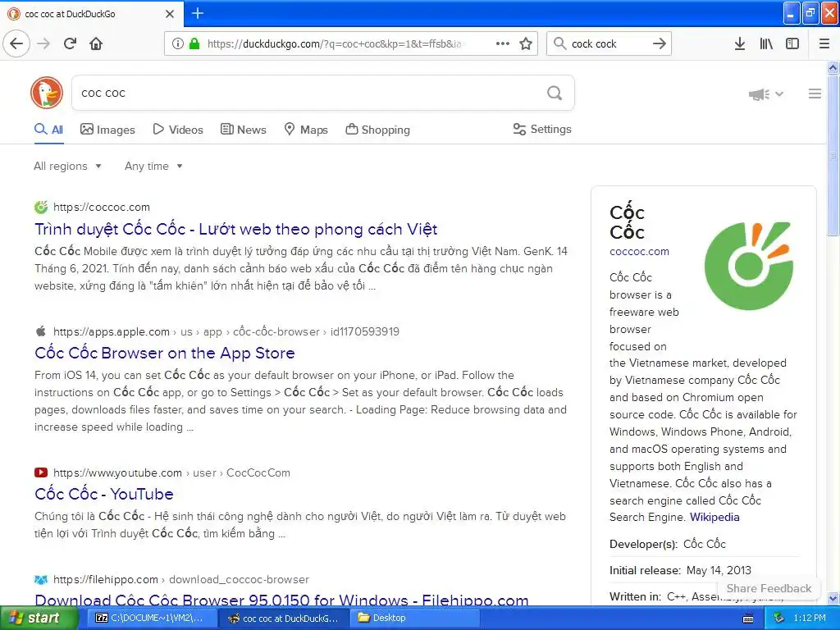
Task: Reload the current page
Action: 70,43
